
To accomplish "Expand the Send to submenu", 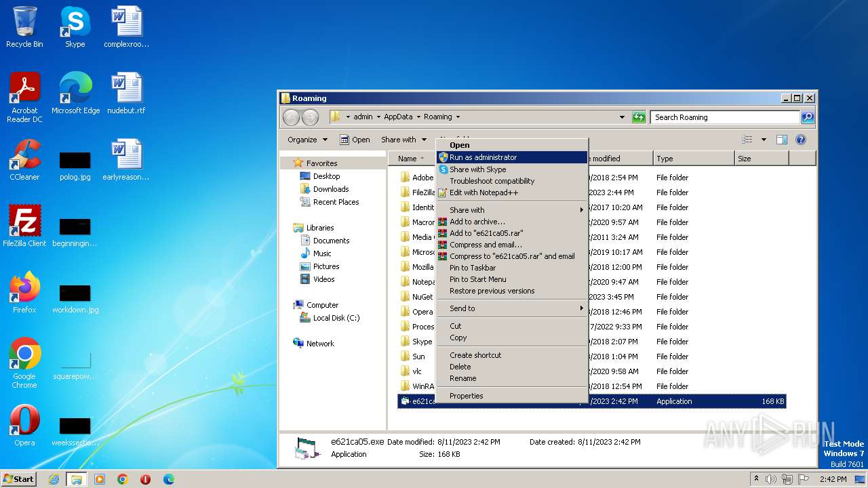I will tap(512, 308).
